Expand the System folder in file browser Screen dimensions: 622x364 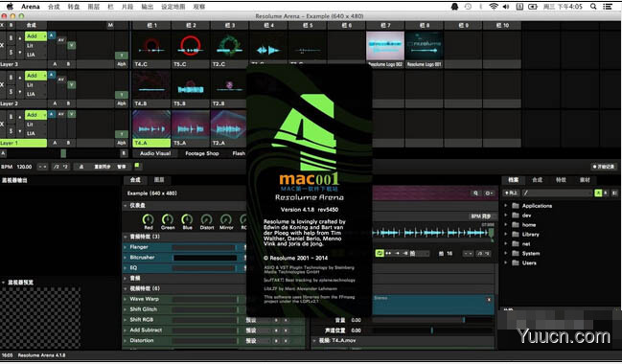pyautogui.click(x=506, y=253)
